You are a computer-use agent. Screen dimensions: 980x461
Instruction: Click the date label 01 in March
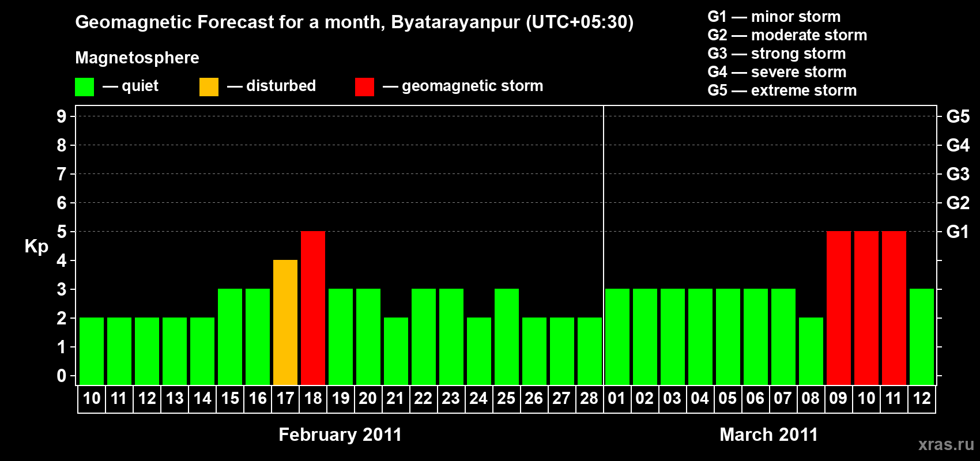click(x=617, y=398)
